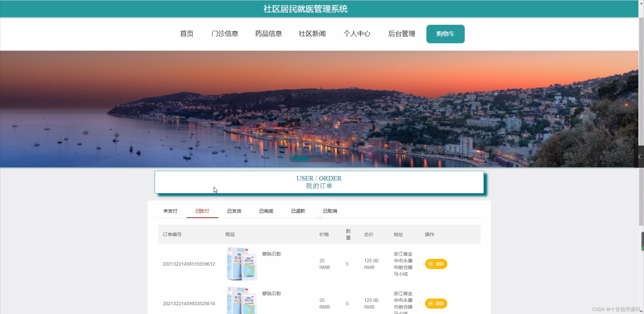
Task: Visit 社区新闻 from the navigation bar
Action: click(x=312, y=34)
